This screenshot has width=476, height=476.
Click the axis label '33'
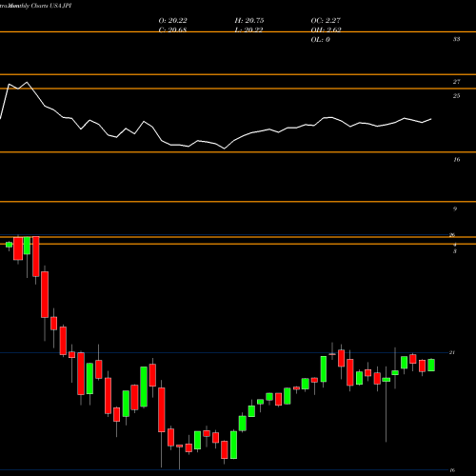click(456, 39)
